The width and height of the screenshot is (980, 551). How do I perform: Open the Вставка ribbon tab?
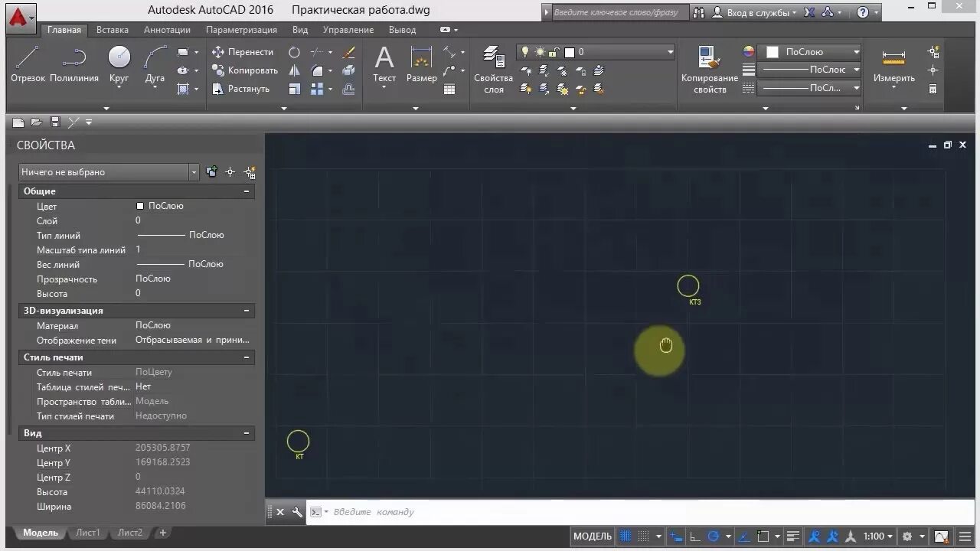[x=113, y=30]
